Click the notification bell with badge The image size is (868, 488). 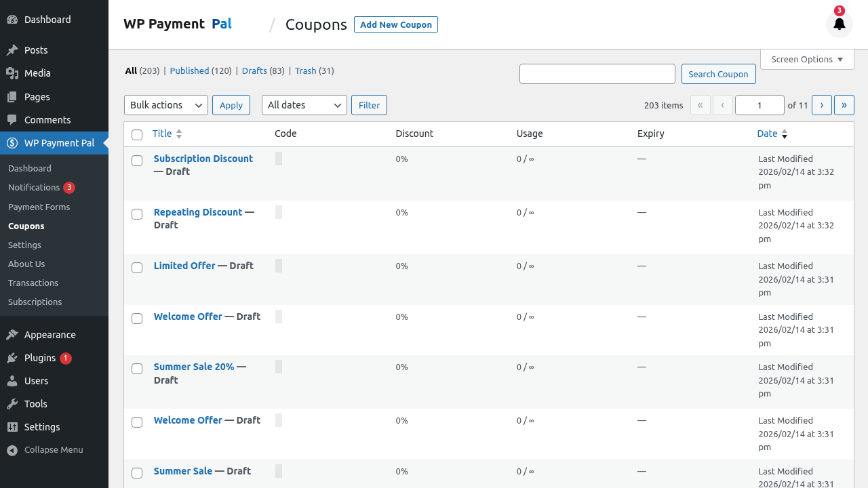[x=839, y=24]
